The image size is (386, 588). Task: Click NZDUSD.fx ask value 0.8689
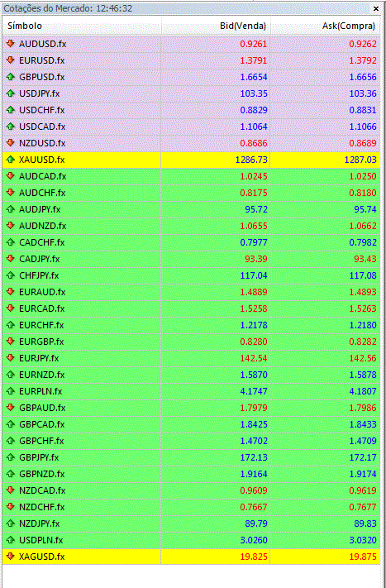point(363,143)
